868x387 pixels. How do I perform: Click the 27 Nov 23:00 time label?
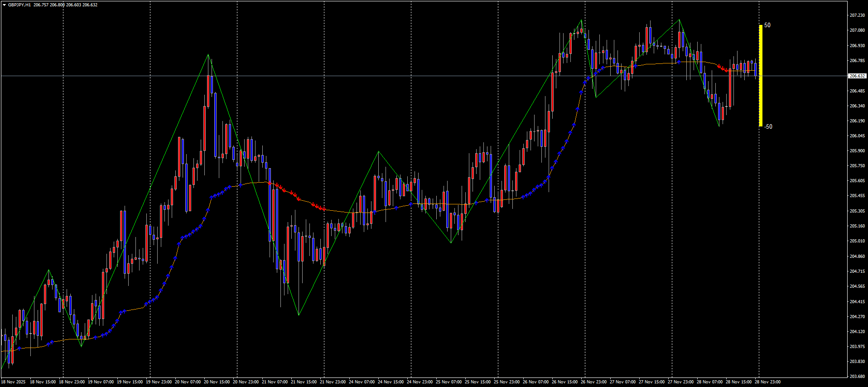680,382
